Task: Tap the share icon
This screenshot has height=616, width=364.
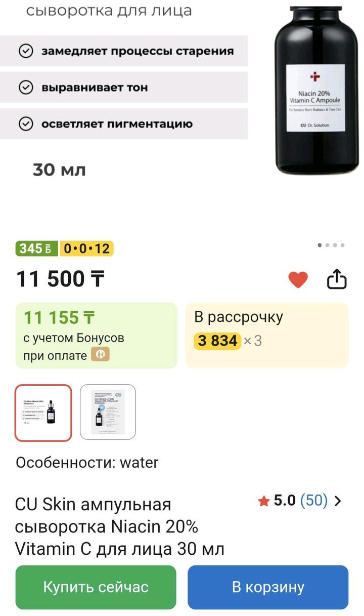Action: (x=337, y=279)
